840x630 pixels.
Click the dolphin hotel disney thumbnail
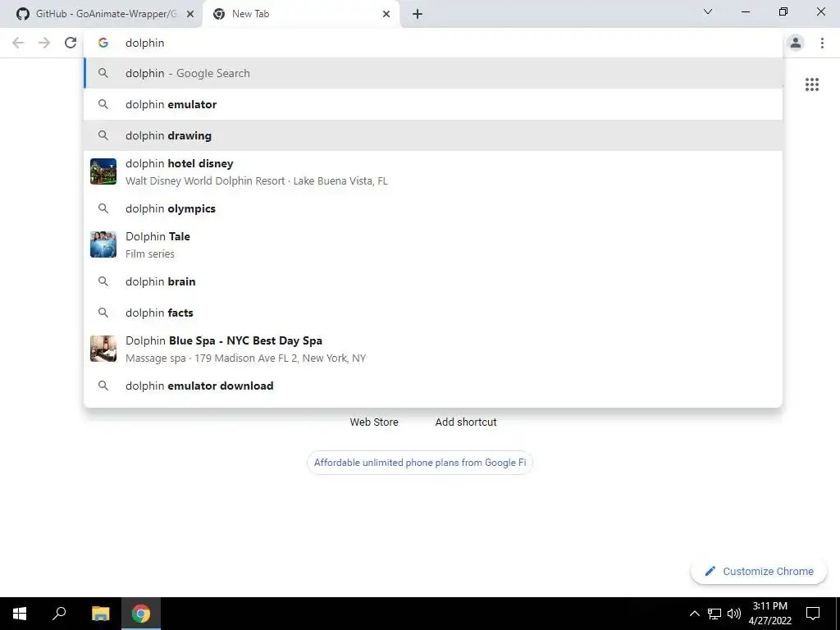103,171
